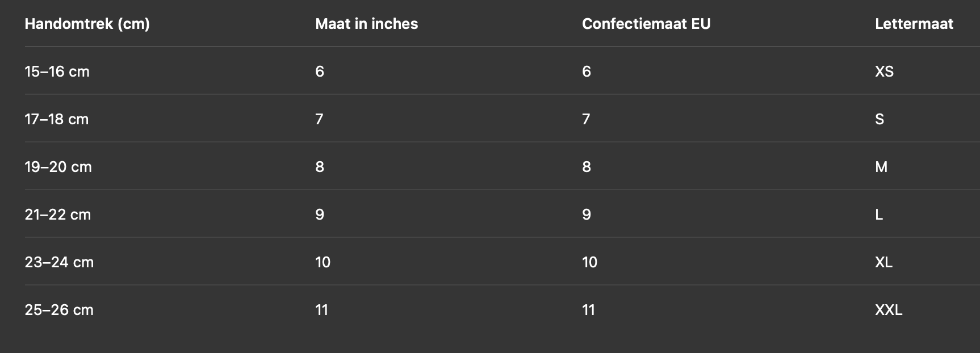The width and height of the screenshot is (980, 353).
Task: Click inch size 6 in the table
Action: [x=320, y=72]
